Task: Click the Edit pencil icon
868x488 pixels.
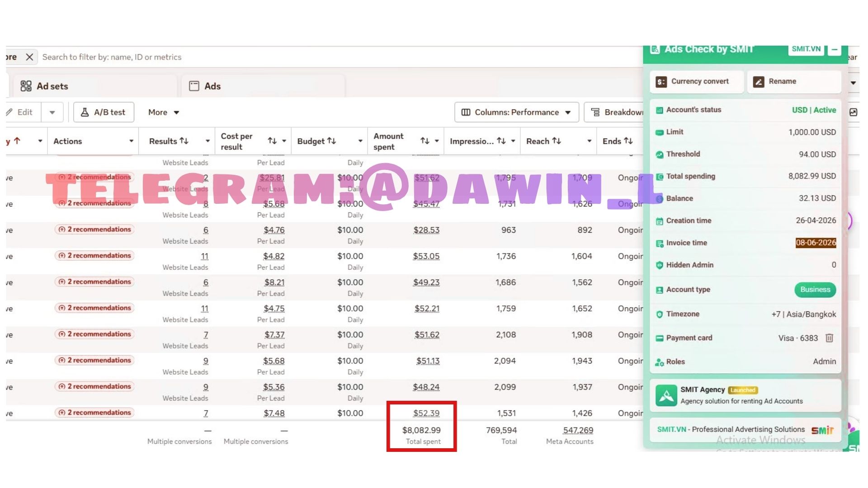Action: [x=9, y=112]
